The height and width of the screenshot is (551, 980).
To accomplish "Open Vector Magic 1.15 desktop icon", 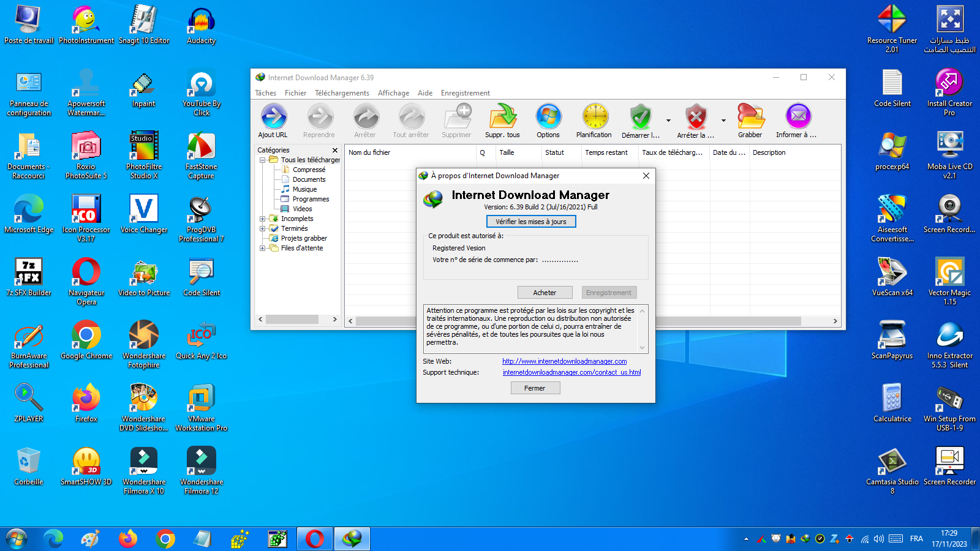I will 949,282.
